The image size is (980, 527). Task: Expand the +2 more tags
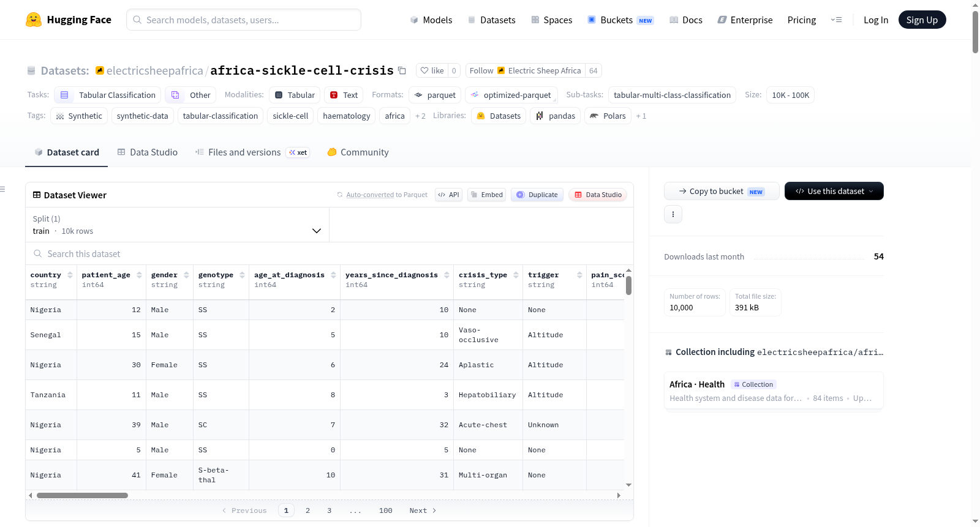click(420, 116)
